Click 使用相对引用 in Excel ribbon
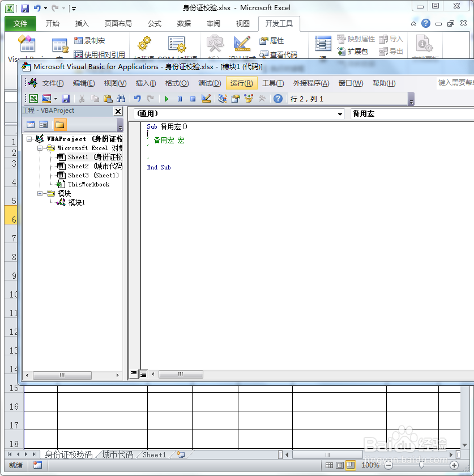Viewport: 474px width, 476px height. click(100, 54)
